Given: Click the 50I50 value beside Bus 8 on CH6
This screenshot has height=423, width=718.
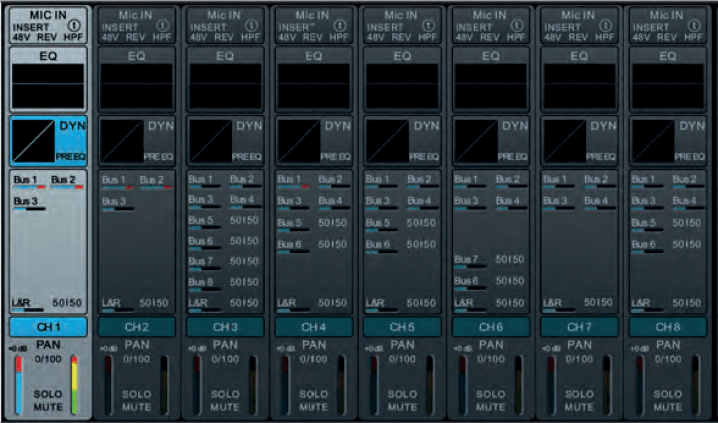Looking at the screenshot, I should click(510, 281).
